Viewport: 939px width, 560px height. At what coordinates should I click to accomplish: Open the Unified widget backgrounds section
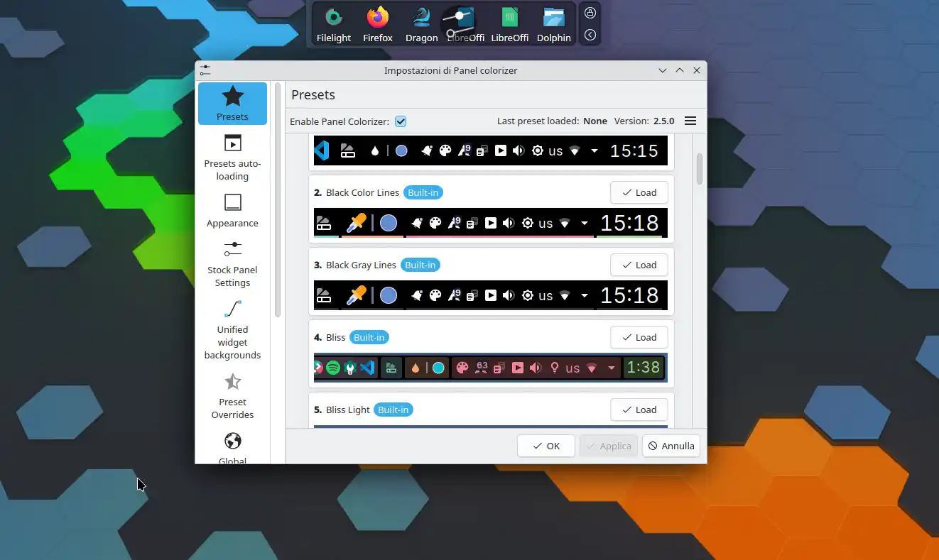[x=232, y=330]
